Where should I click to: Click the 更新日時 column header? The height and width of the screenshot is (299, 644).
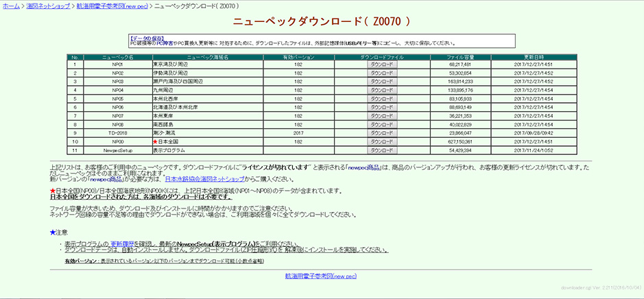[x=534, y=57]
